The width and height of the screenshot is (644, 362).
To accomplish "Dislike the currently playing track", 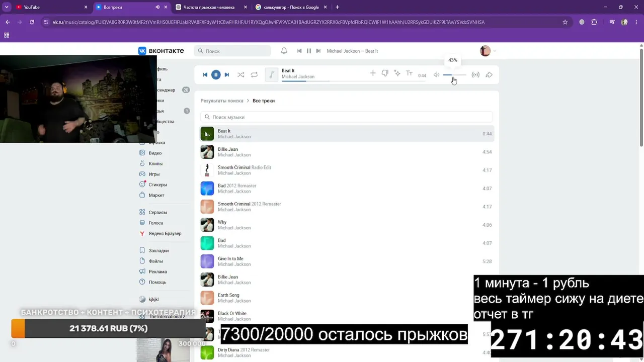I will pos(385,73).
